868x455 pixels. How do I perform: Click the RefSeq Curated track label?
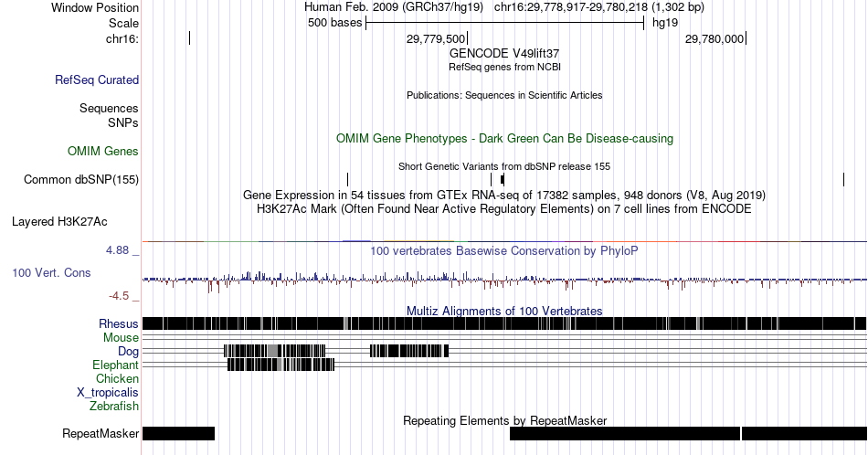[96, 79]
